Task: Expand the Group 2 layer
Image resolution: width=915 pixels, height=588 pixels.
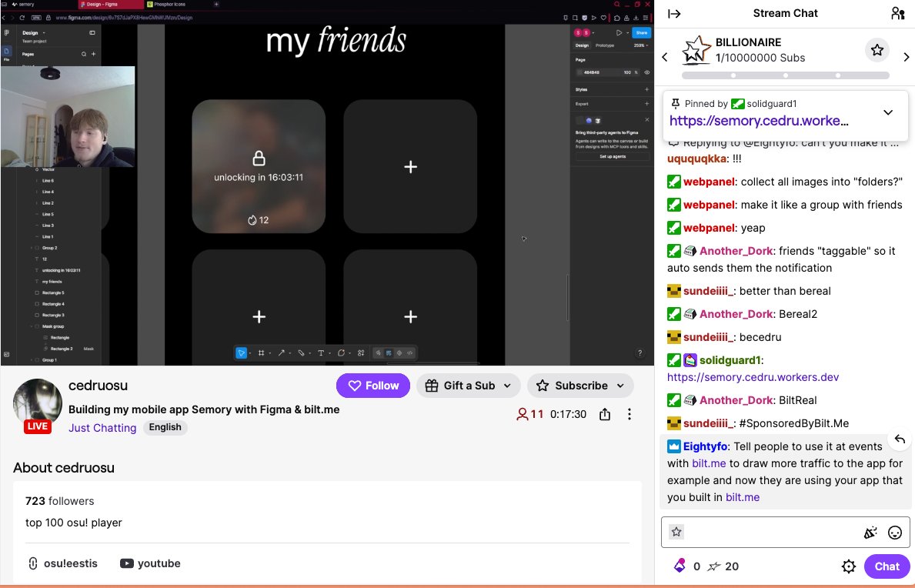Action: point(32,248)
